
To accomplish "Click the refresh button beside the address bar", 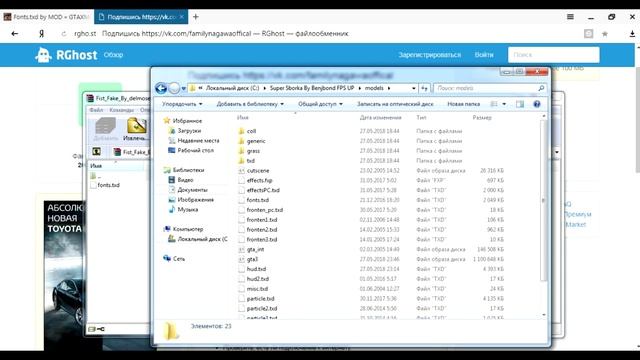I will coord(424,88).
